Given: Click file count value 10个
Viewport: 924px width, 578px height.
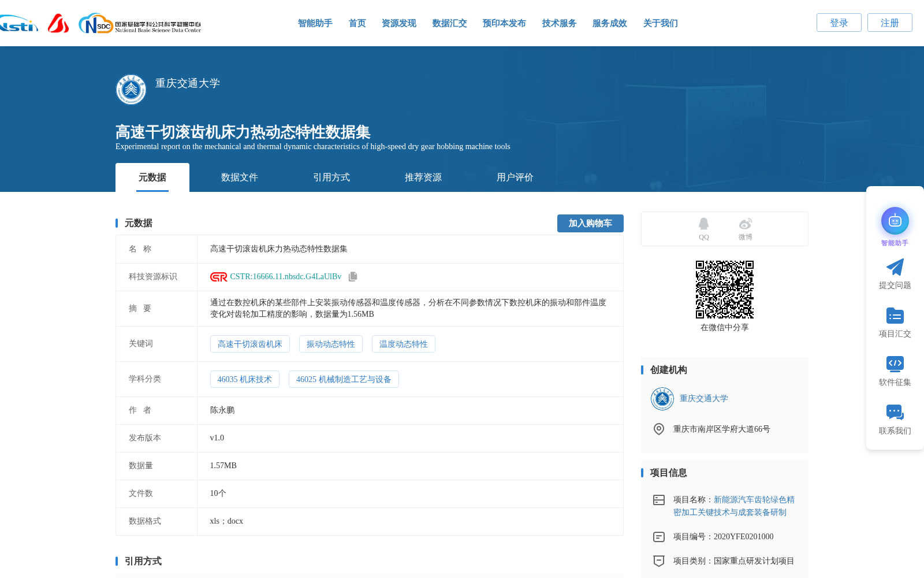Looking at the screenshot, I should click(218, 494).
